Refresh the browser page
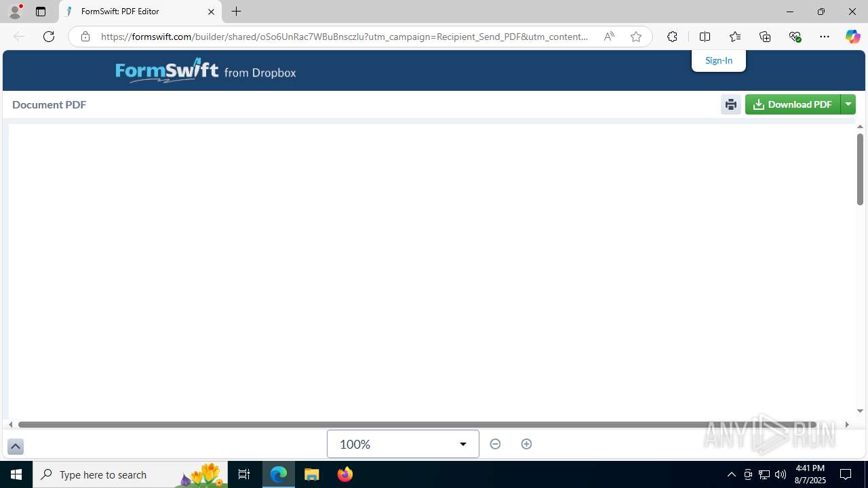The width and height of the screenshot is (868, 488). coord(49,37)
